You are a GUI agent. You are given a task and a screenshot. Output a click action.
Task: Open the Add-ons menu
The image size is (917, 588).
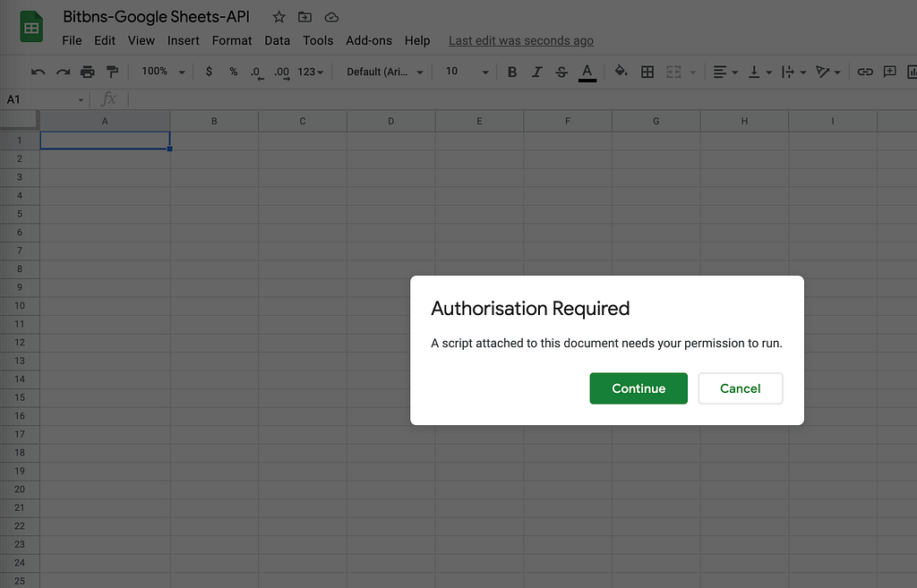click(369, 40)
